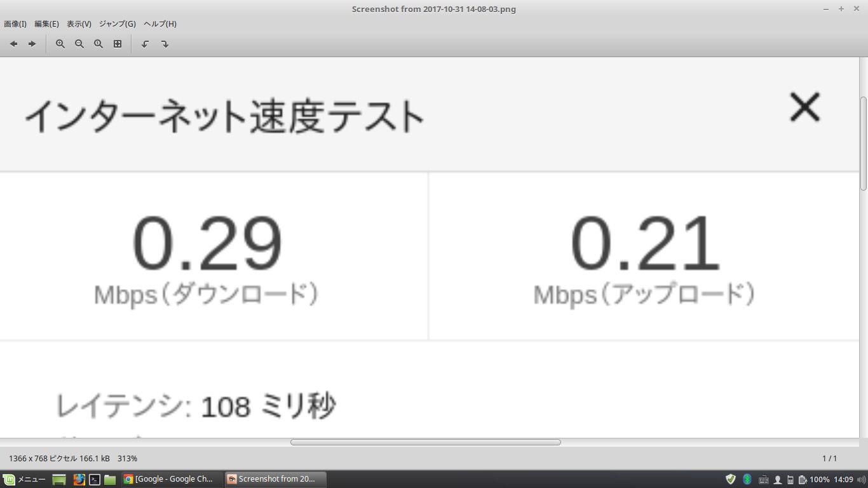This screenshot has height=488, width=868.
Task: Go to the previous image
Action: (13, 44)
